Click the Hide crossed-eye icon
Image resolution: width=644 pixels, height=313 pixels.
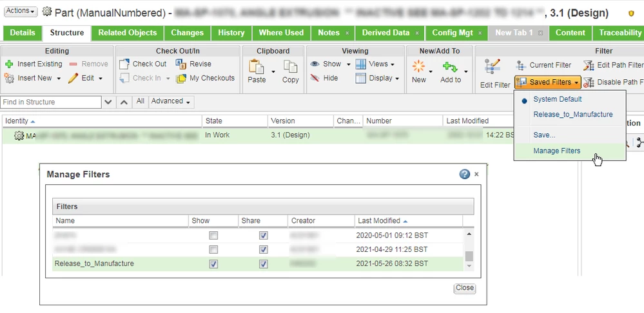(315, 78)
